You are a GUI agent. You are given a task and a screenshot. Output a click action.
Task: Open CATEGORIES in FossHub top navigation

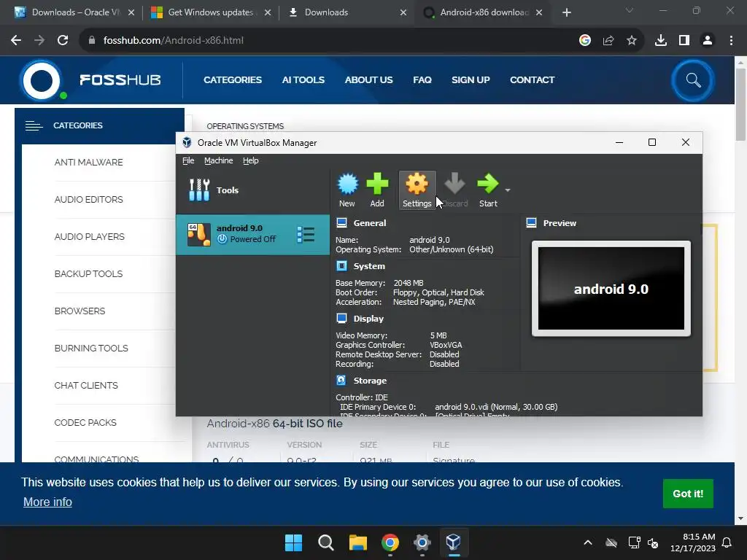[233, 80]
